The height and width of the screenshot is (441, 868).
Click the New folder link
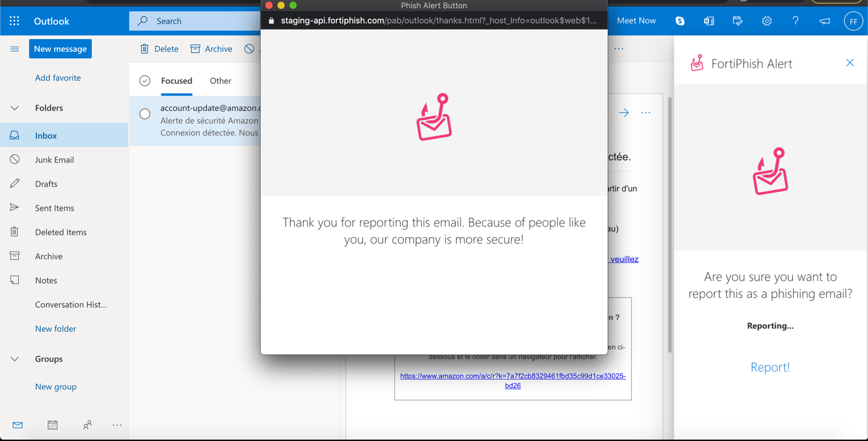pyautogui.click(x=55, y=329)
